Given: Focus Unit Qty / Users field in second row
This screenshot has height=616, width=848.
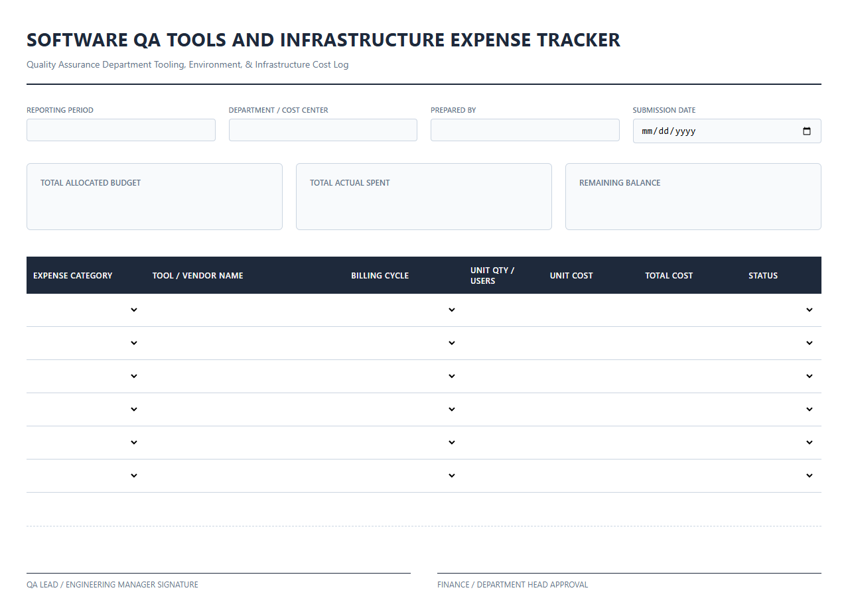Looking at the screenshot, I should click(x=504, y=343).
